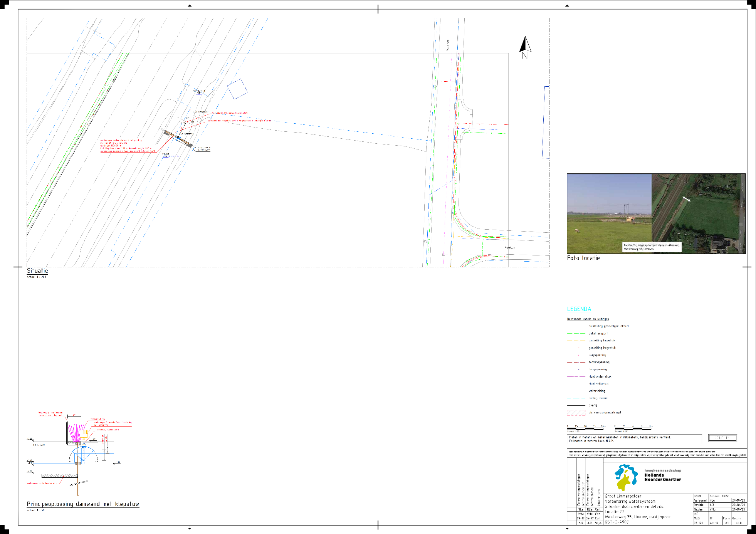This screenshot has width=756, height=534.
Task: Click the striped damwand structure on the plan
Action: (178, 139)
